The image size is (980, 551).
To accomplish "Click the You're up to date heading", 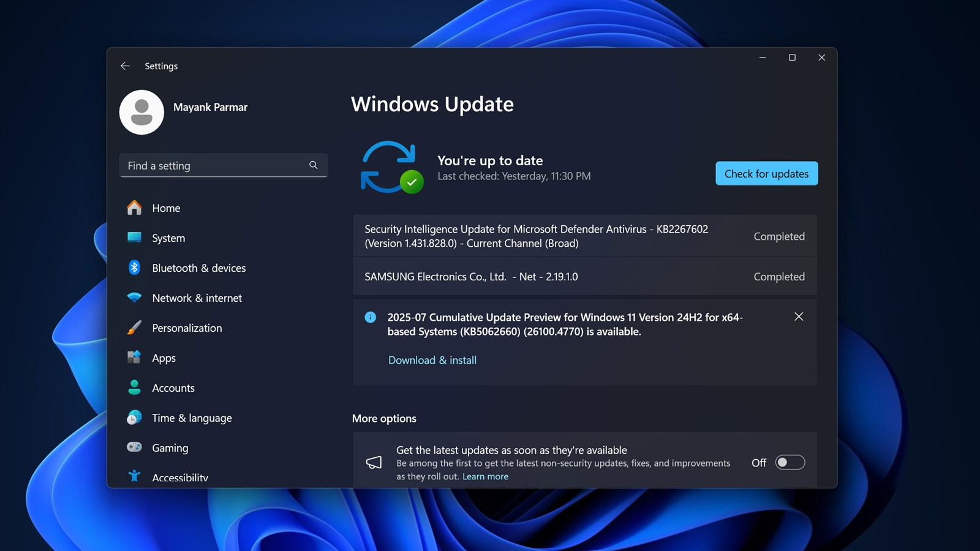I will [x=490, y=160].
